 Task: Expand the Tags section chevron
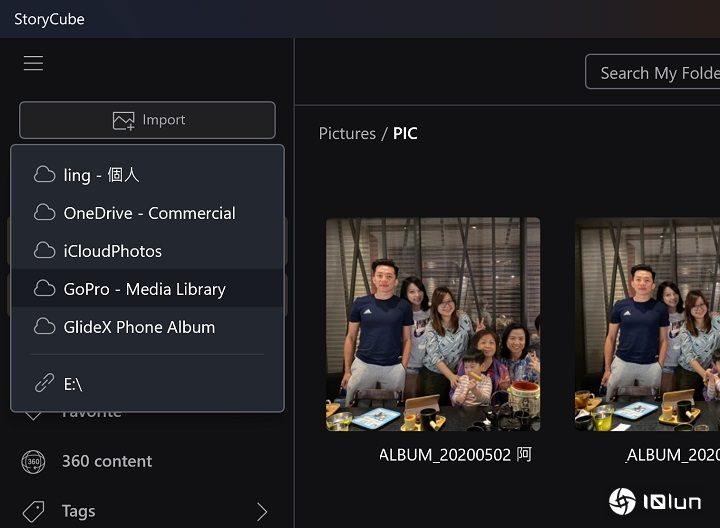point(262,512)
